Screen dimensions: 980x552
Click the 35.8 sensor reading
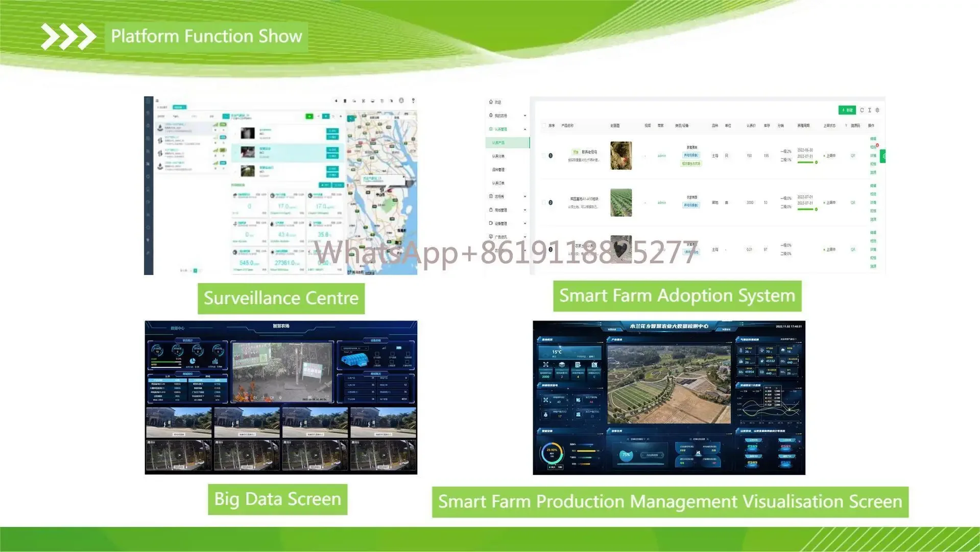323,235
